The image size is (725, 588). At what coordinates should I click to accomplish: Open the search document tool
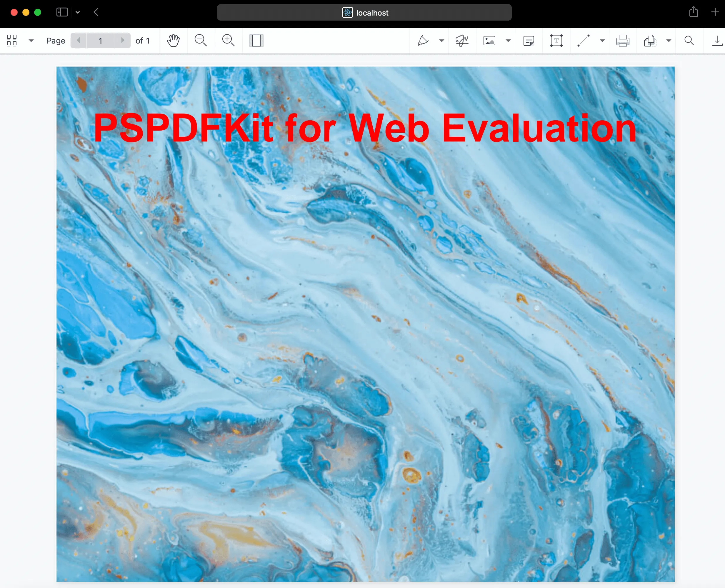(x=689, y=41)
